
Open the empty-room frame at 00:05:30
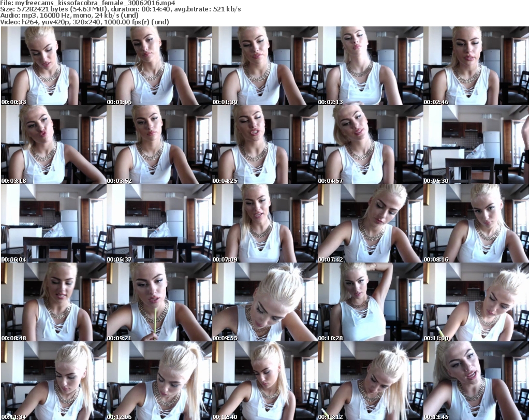point(476,144)
